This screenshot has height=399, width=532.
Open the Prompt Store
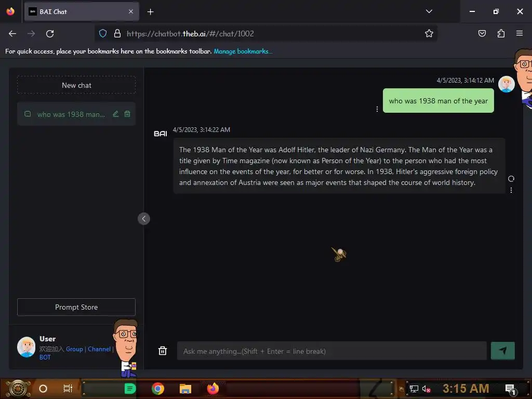click(x=76, y=307)
